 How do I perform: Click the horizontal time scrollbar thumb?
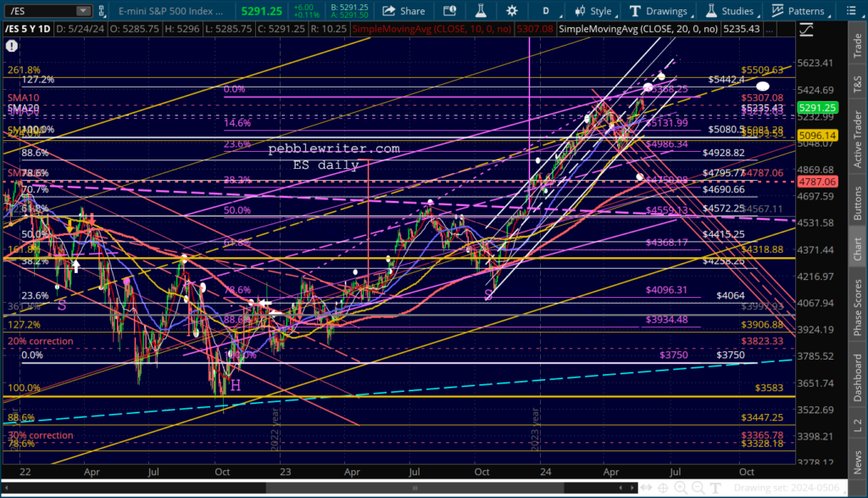pyautogui.click(x=415, y=488)
